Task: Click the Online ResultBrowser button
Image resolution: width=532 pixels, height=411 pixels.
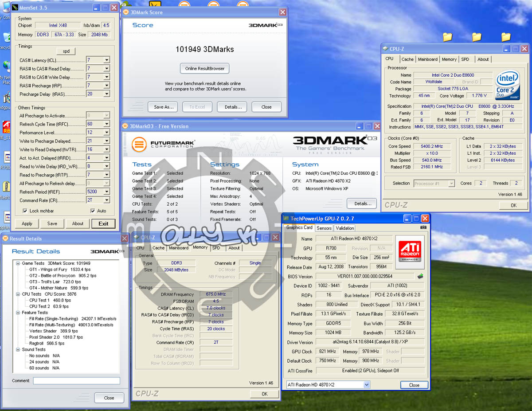Action: [205, 68]
